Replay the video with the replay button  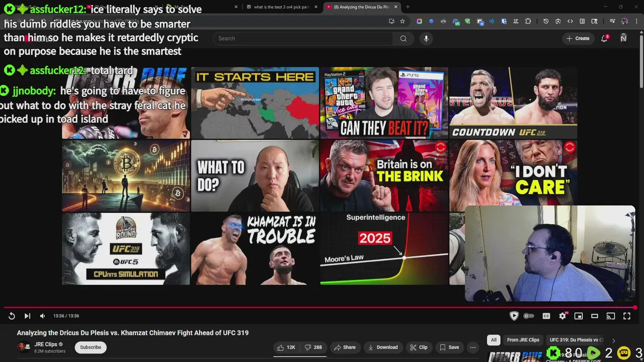point(12,316)
